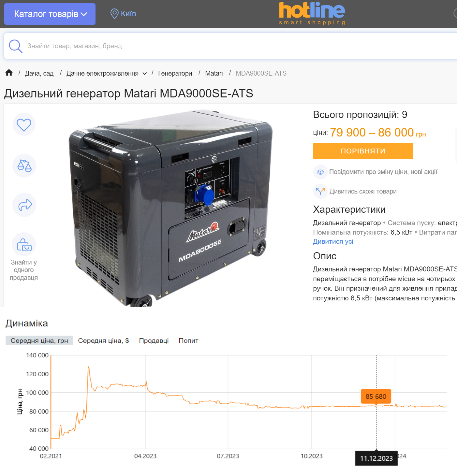Viewport: 457px width, 476px height.
Task: Click similar products arrows icon
Action: 320,191
